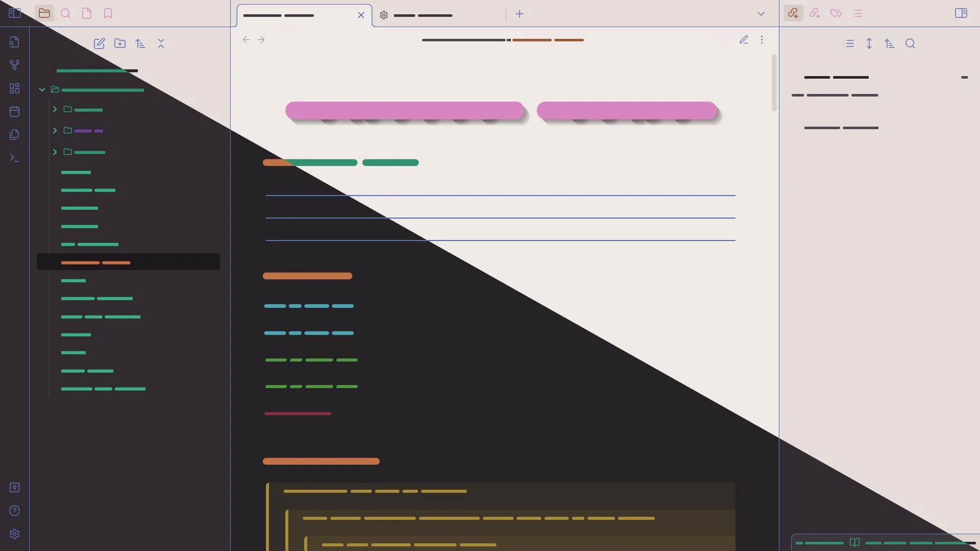The height and width of the screenshot is (551, 980).
Task: Open tab list dropdown chevron
Action: (x=761, y=14)
